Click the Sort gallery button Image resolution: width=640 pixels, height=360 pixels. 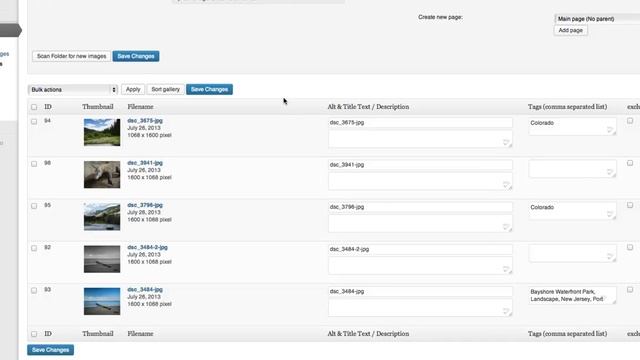point(165,89)
